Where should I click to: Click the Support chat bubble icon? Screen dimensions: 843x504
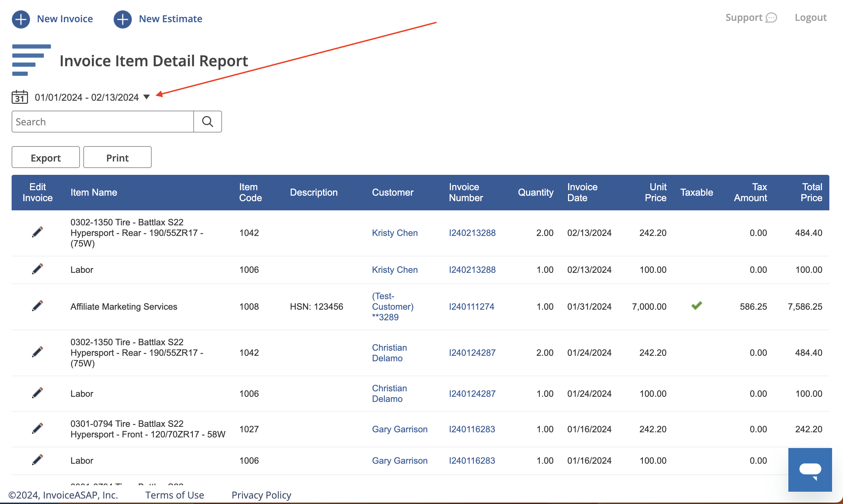pos(771,18)
